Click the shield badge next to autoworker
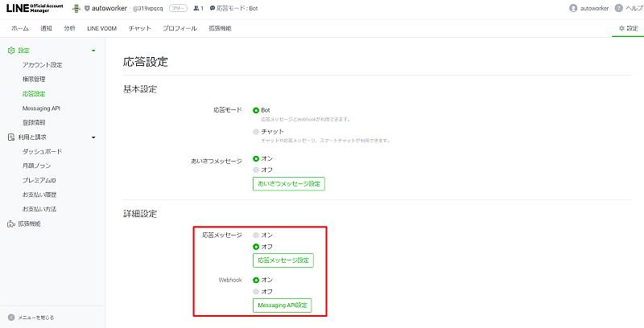 click(x=87, y=8)
